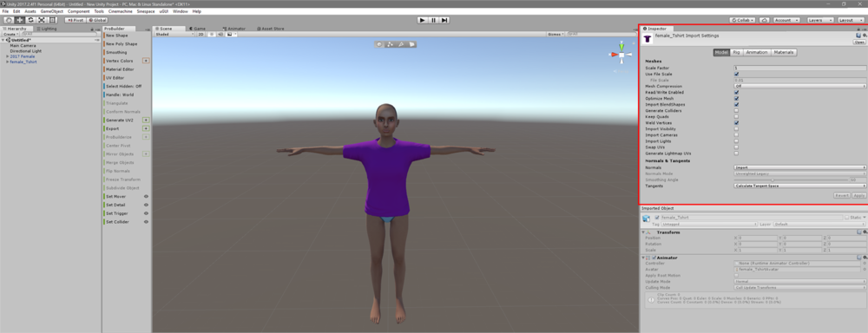The height and width of the screenshot is (333, 868).
Task: Switch to the Animator tab
Action: [235, 29]
